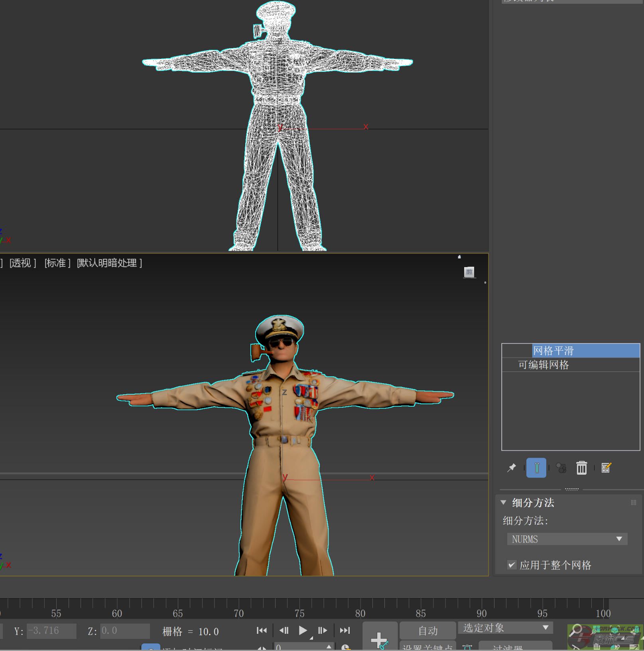
Task: Click the Set Key plus-key icon
Action: click(379, 639)
